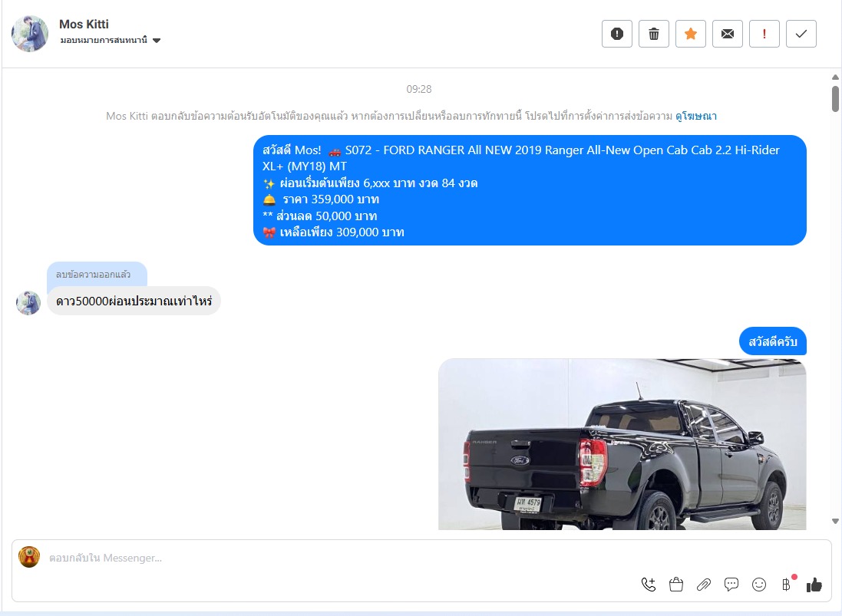Open Mos Kitti header profile picture
The width and height of the screenshot is (842, 616).
[x=30, y=33]
